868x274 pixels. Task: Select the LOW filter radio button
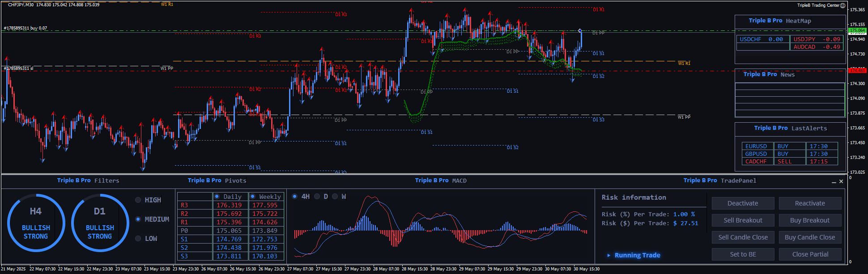(x=138, y=239)
